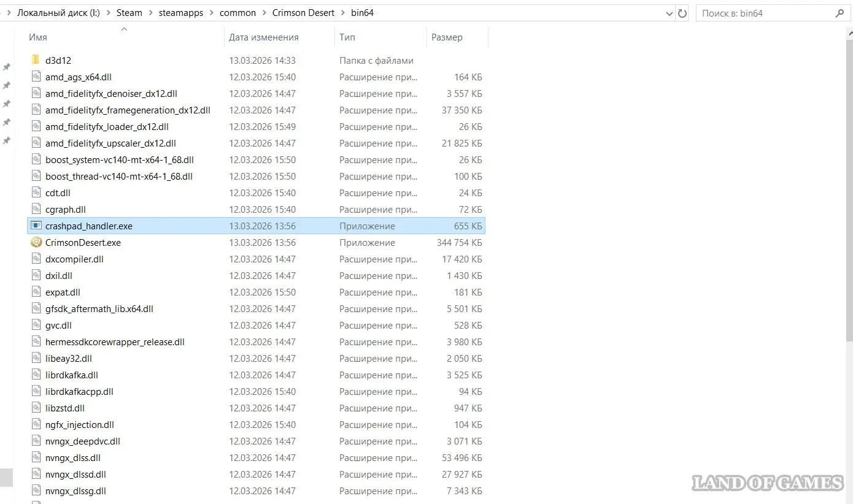
Task: Click the search magnifier icon
Action: (x=839, y=13)
